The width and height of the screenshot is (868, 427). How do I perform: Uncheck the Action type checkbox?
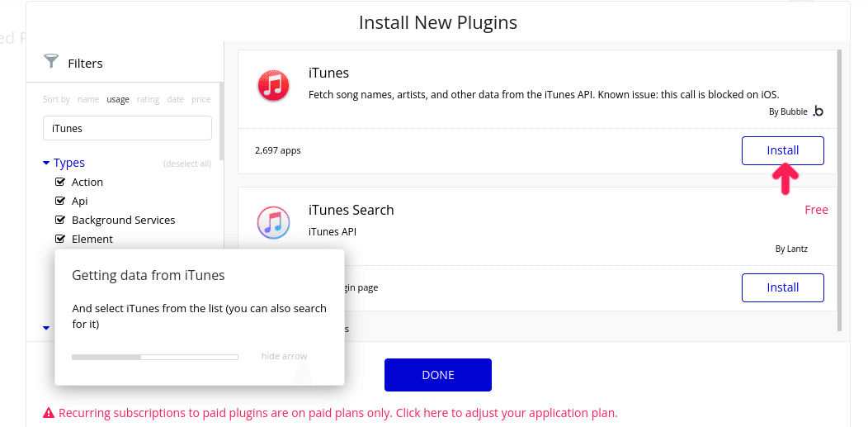click(60, 182)
